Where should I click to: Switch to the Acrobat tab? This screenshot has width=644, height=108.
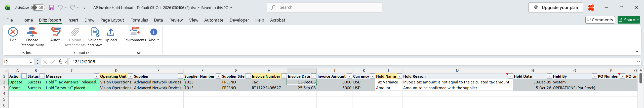point(277,20)
